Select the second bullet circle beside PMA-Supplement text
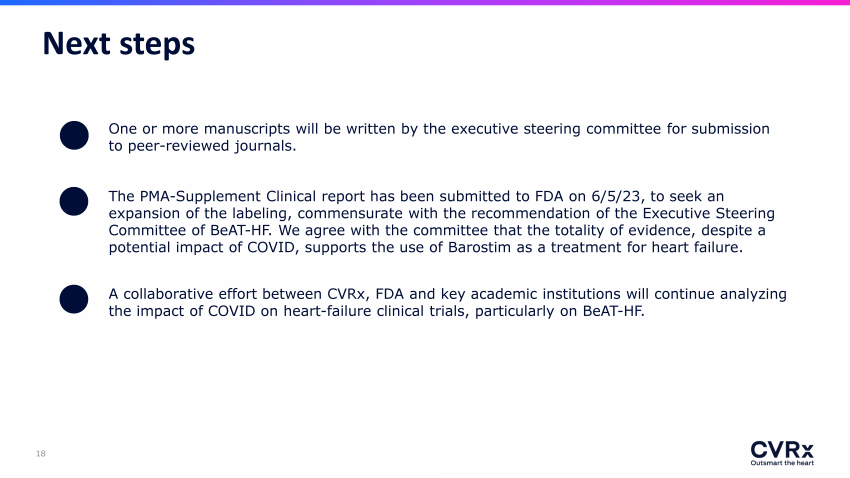 [x=74, y=202]
